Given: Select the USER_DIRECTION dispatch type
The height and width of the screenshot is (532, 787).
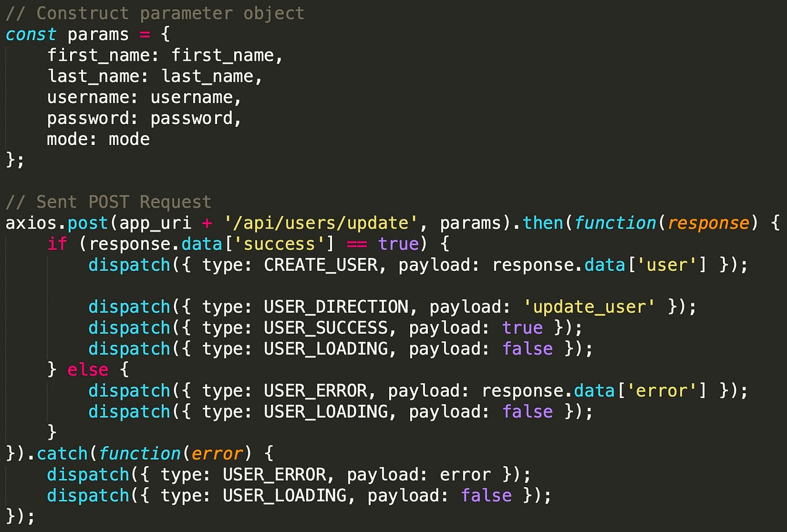Looking at the screenshot, I should pos(334,307).
